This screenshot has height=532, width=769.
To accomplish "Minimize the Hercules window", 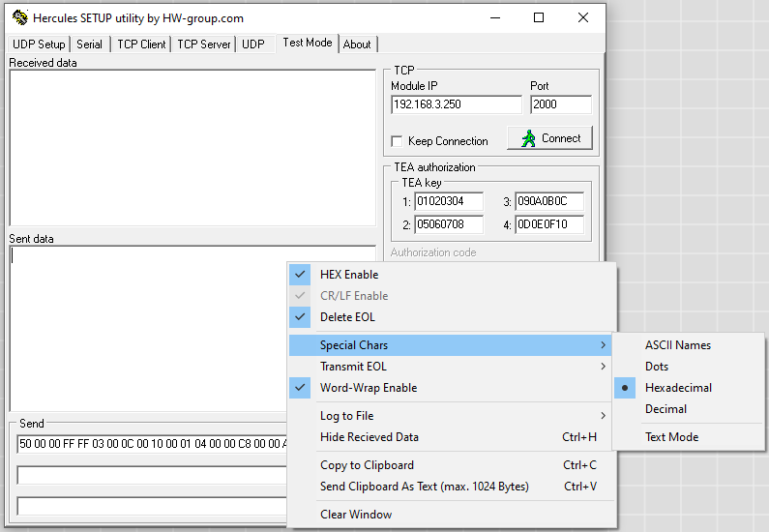I will [x=495, y=17].
